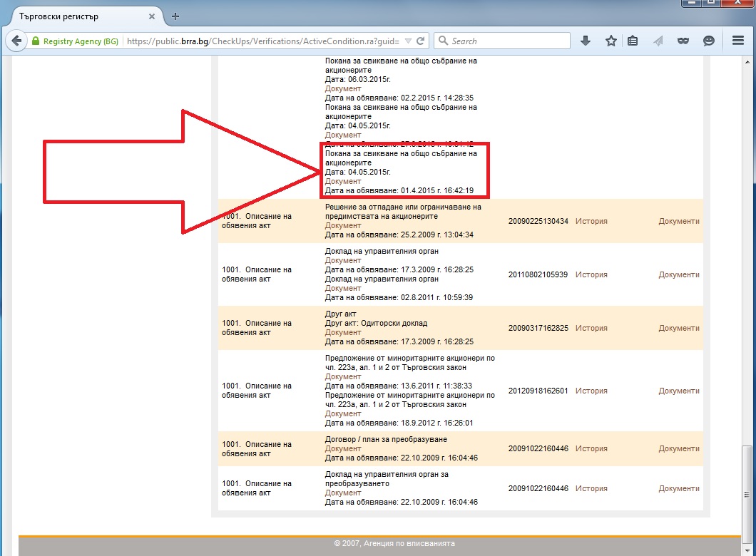Click in the Search input field
This screenshot has height=556, width=756.
(x=506, y=41)
